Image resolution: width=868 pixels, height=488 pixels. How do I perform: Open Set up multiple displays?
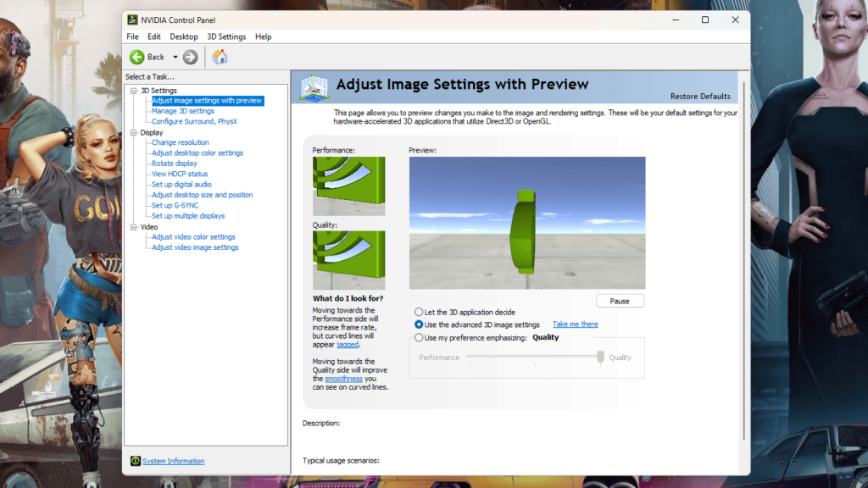(x=188, y=216)
